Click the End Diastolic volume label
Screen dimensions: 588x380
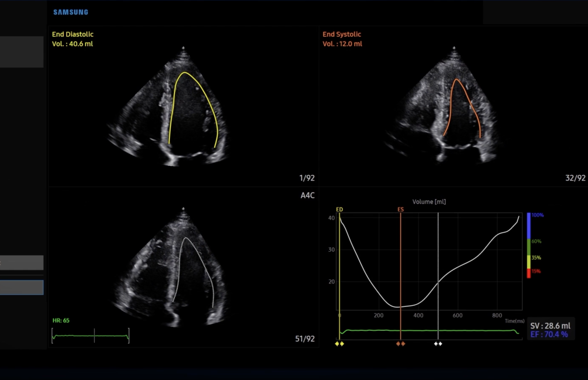(x=72, y=44)
